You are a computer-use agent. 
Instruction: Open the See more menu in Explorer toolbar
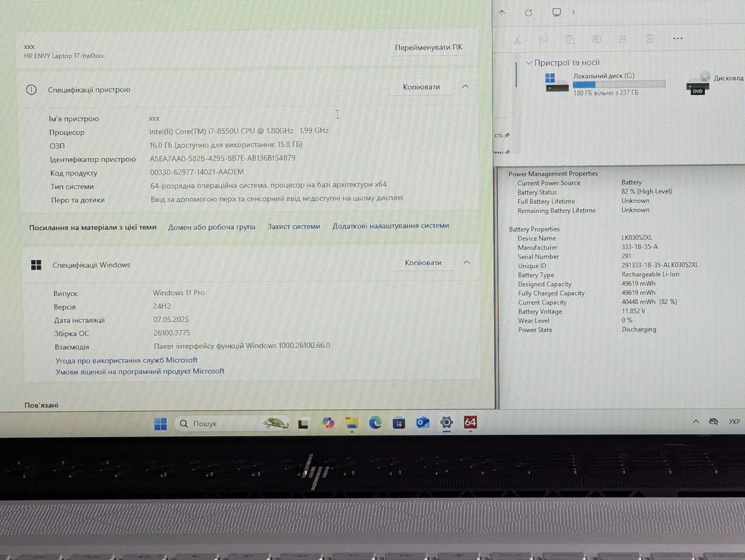[x=677, y=38]
